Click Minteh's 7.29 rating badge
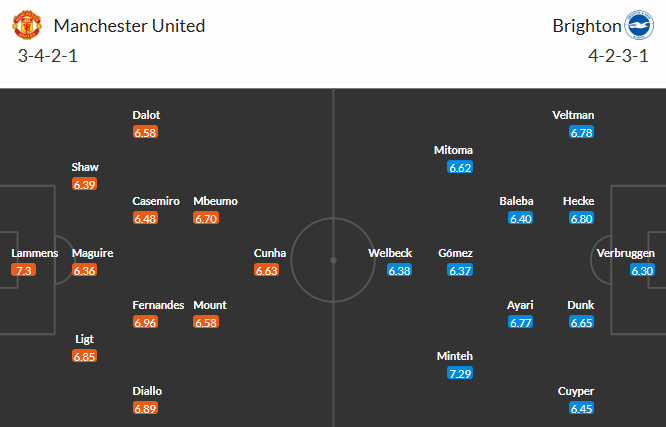Viewport: 666px width, 427px height. pyautogui.click(x=460, y=373)
